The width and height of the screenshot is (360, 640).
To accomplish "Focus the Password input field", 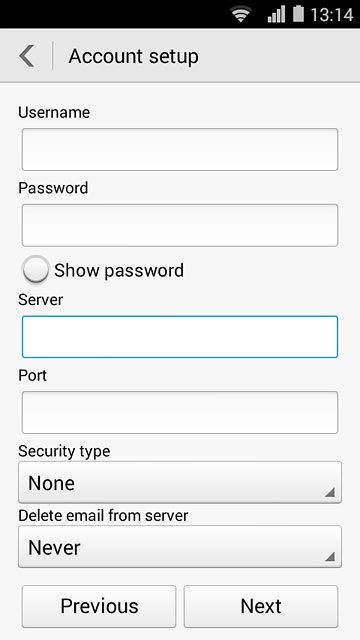I will pos(180,225).
